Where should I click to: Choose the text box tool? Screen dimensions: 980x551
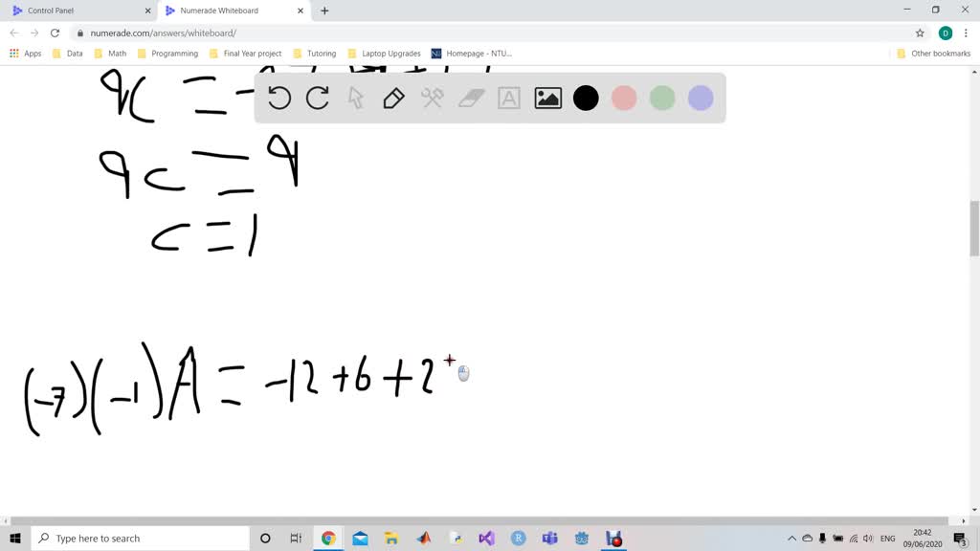tap(509, 98)
